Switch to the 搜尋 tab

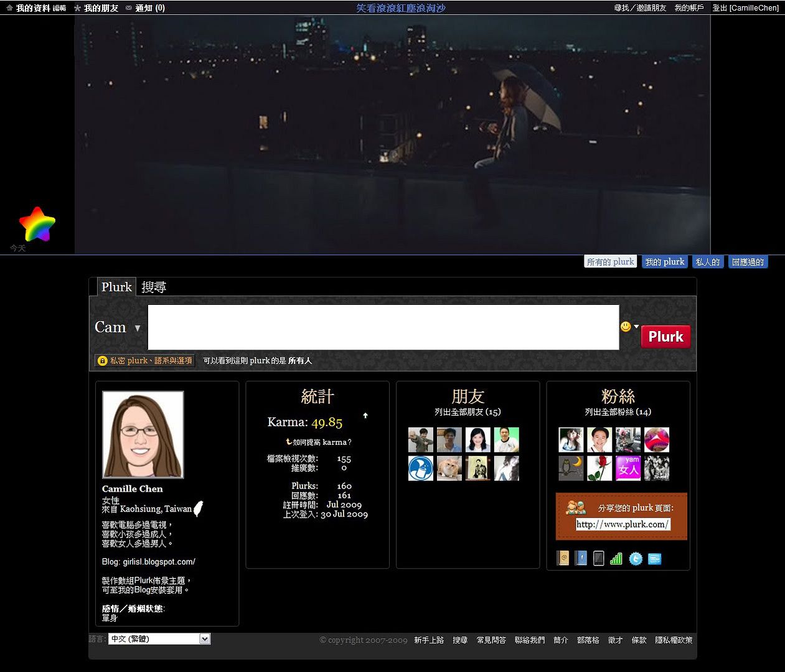(x=154, y=287)
